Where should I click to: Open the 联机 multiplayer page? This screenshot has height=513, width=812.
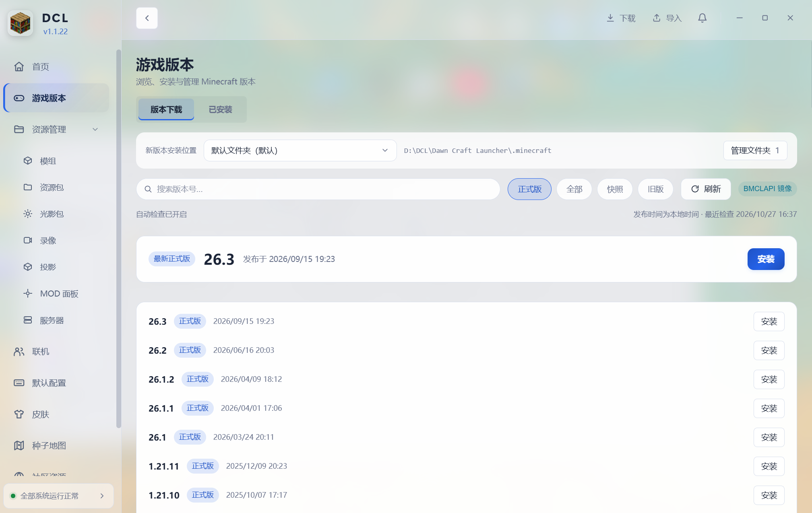tap(56, 352)
